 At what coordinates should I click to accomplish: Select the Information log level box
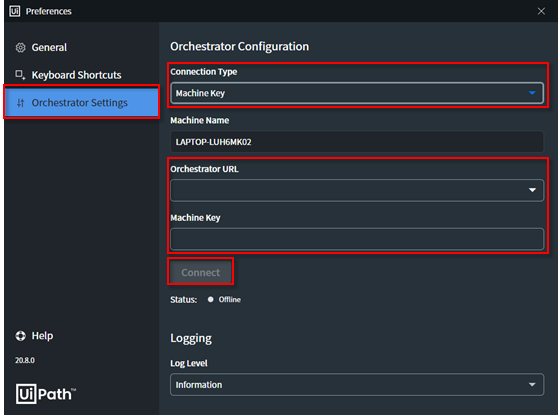[357, 384]
